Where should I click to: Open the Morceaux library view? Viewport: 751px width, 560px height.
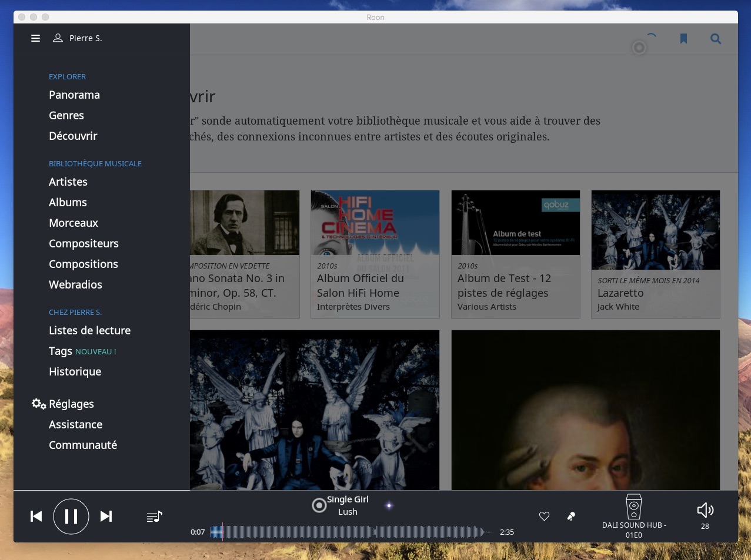pyautogui.click(x=74, y=223)
